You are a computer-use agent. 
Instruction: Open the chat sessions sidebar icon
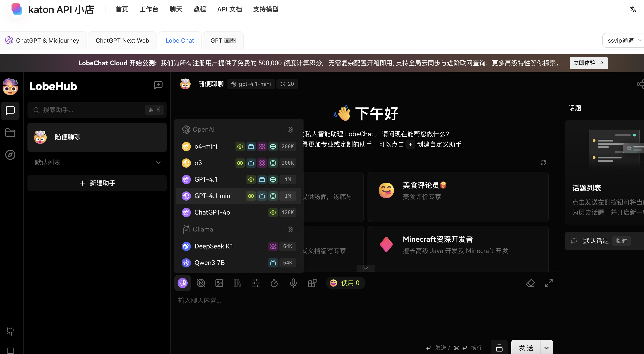[10, 111]
